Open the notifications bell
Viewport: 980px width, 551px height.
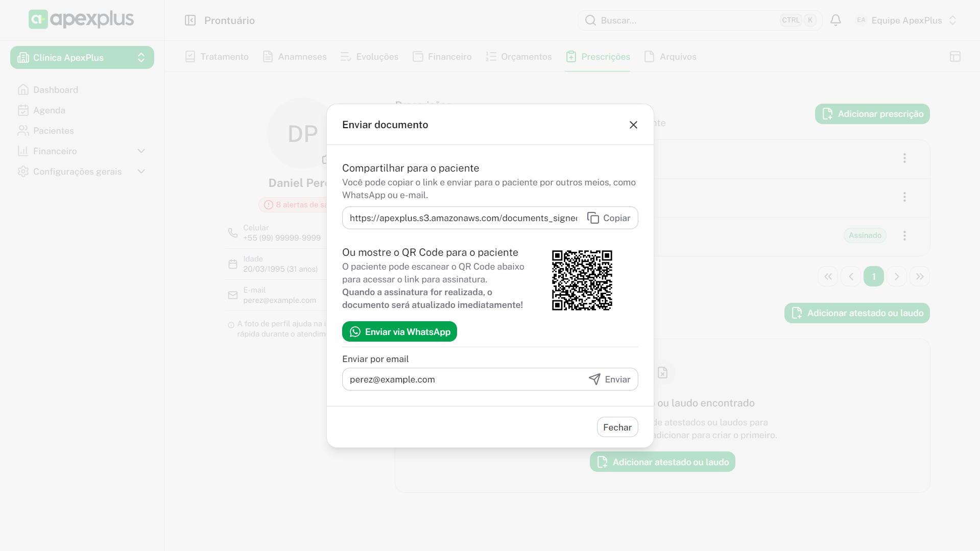pyautogui.click(x=835, y=20)
